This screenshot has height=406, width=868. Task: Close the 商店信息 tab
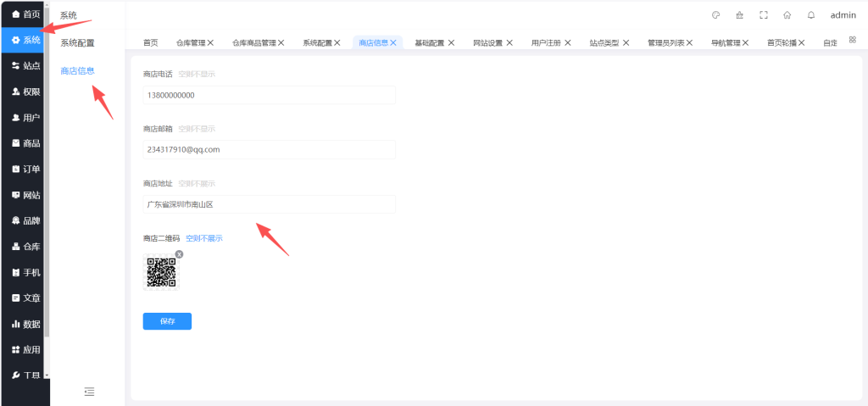coord(393,42)
